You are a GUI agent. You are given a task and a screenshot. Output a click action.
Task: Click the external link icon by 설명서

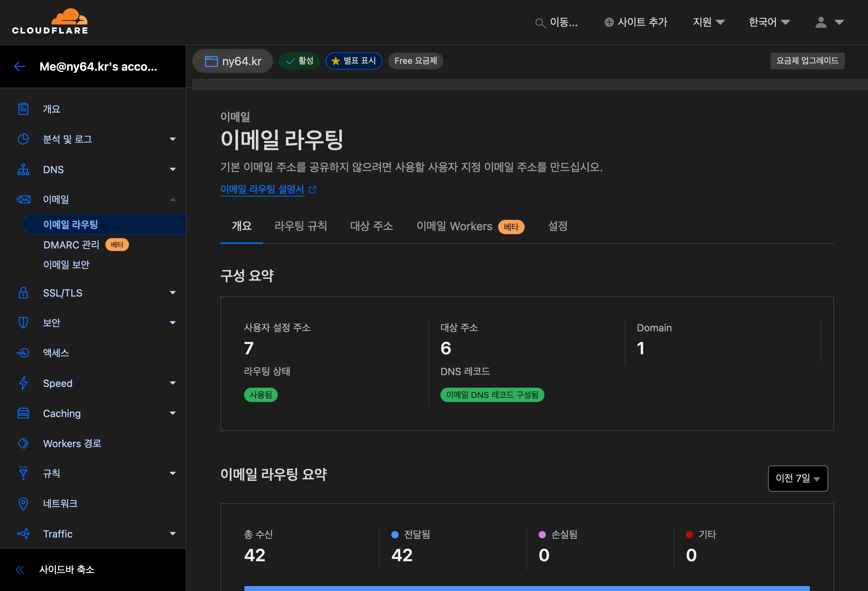click(x=313, y=190)
